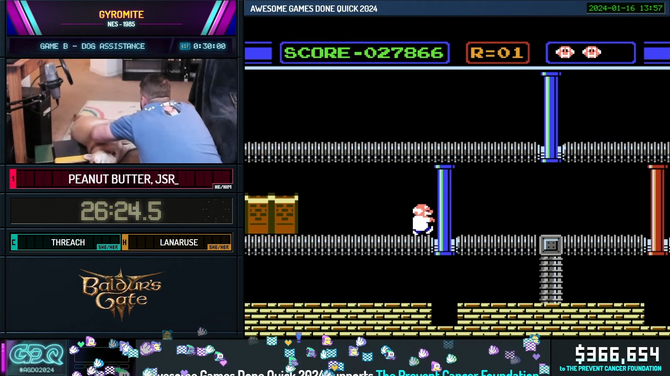Click the upper blue gyro pillar

point(551,117)
